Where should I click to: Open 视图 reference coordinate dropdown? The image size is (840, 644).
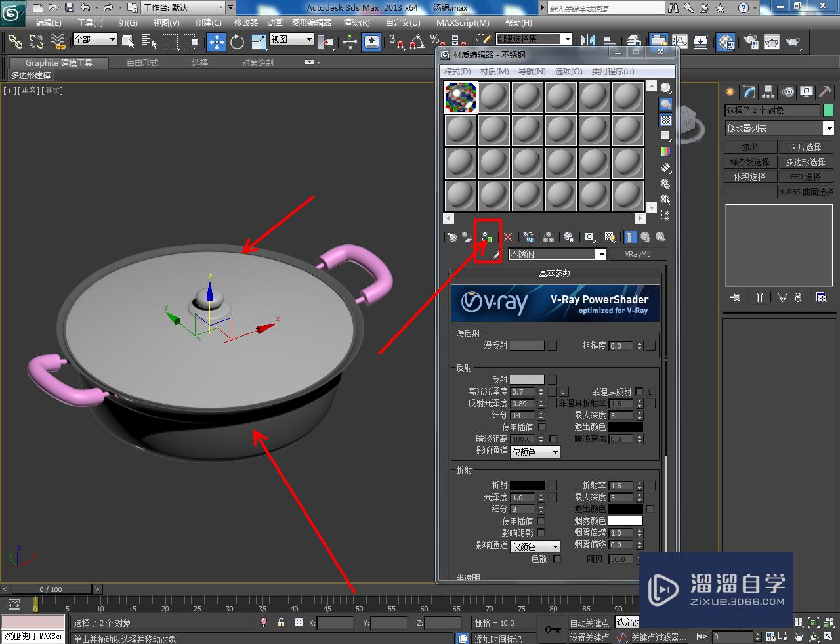[292, 39]
